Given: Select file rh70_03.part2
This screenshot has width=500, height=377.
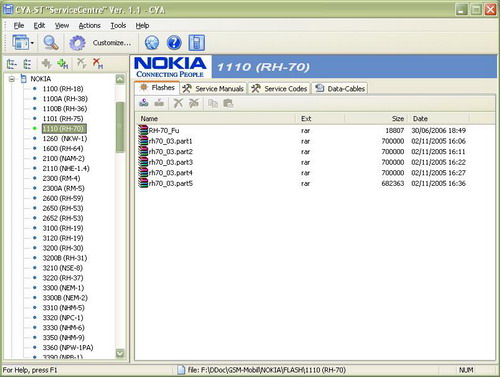Looking at the screenshot, I should point(166,152).
